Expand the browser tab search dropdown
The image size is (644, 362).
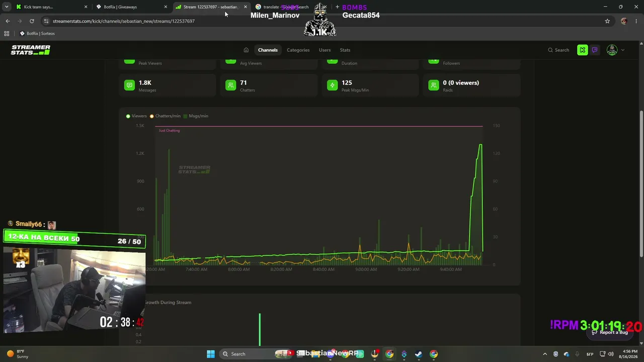(x=7, y=7)
